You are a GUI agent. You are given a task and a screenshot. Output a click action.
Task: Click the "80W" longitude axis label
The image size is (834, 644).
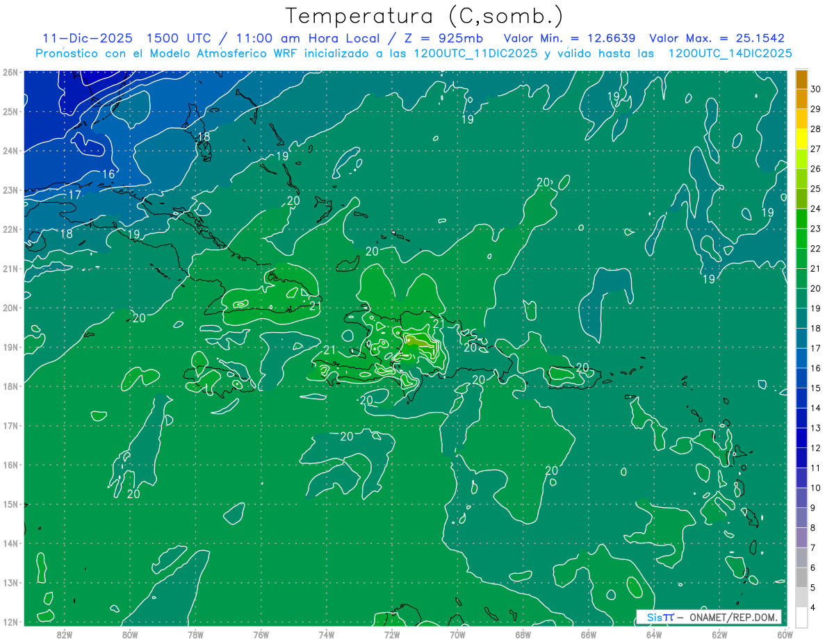tap(130, 634)
